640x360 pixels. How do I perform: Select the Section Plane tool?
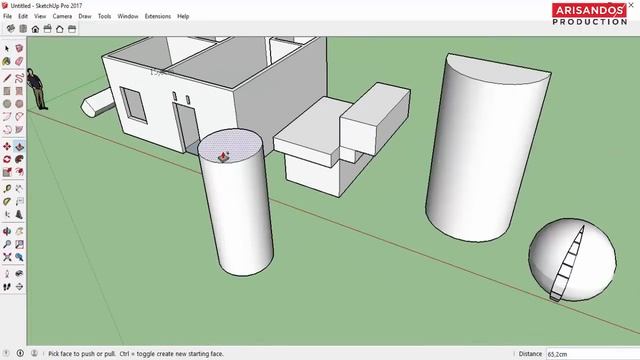click(x=19, y=287)
